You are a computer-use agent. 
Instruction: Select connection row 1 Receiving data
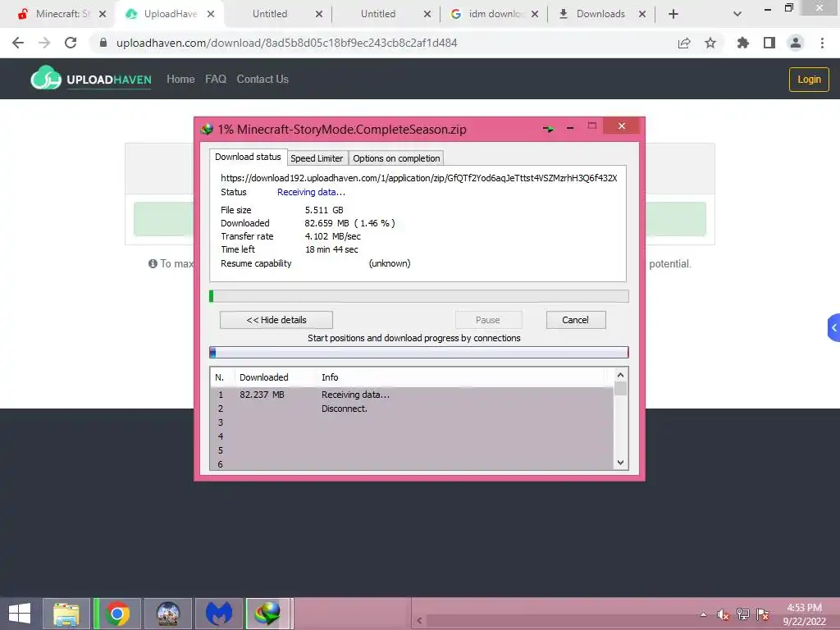pos(412,395)
